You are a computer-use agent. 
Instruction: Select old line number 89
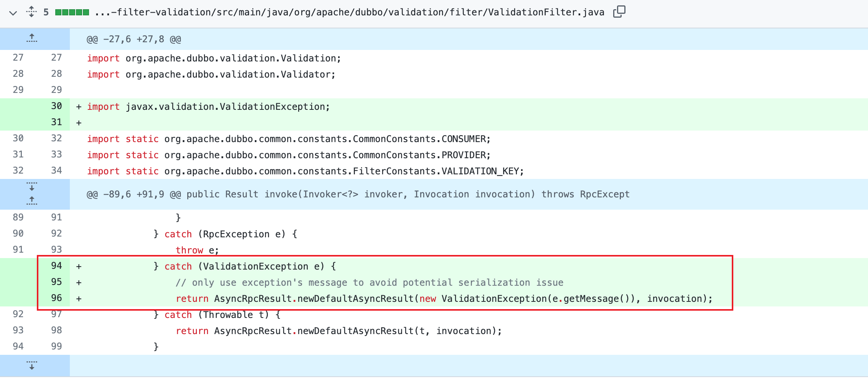coord(18,217)
